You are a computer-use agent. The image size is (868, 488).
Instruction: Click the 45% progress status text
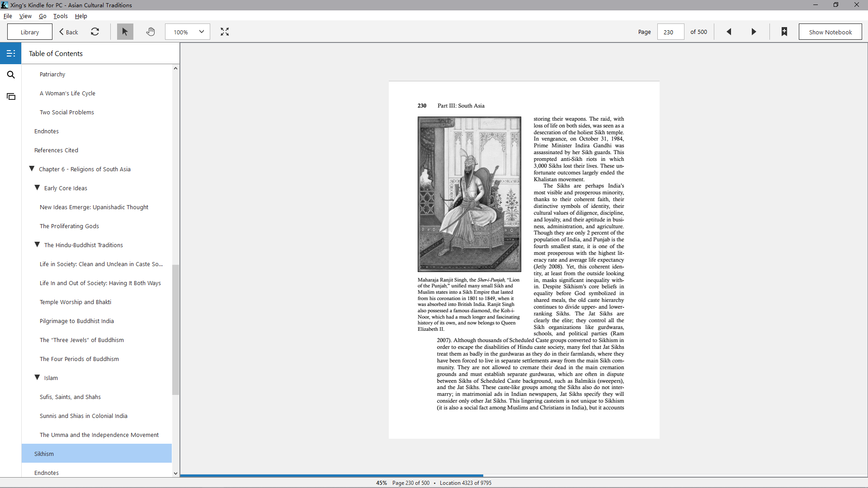[x=381, y=483]
